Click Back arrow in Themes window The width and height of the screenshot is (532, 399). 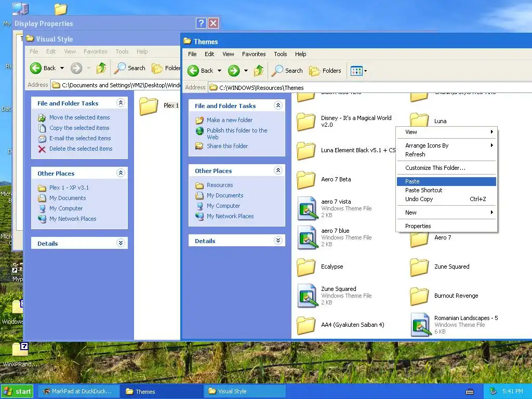pos(193,71)
